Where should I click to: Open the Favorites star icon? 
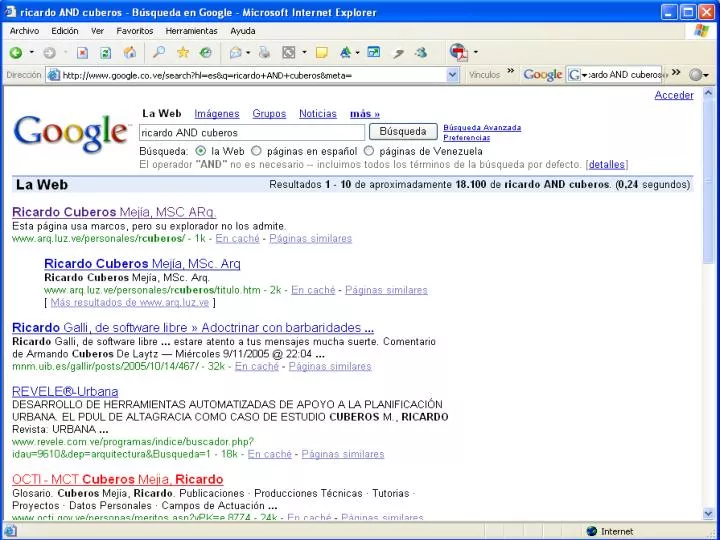183,52
